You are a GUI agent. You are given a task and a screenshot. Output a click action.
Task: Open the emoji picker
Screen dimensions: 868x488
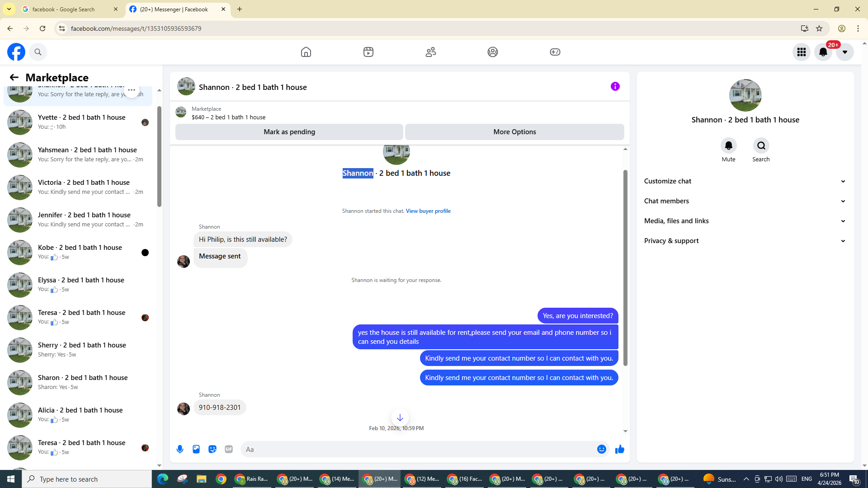tap(601, 449)
